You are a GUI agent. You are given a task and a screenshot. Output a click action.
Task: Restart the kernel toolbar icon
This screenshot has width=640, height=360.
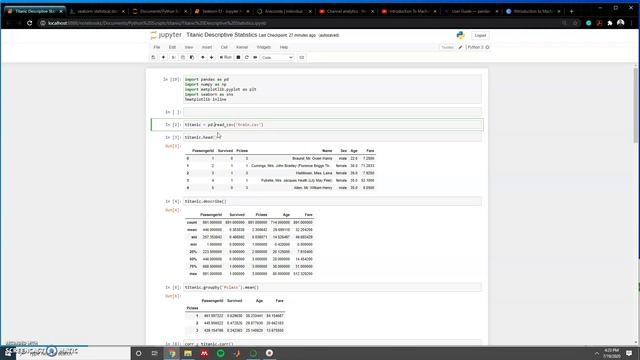point(247,58)
